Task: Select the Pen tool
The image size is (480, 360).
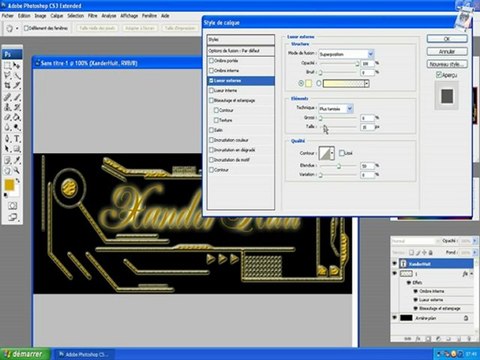Action: [7, 139]
